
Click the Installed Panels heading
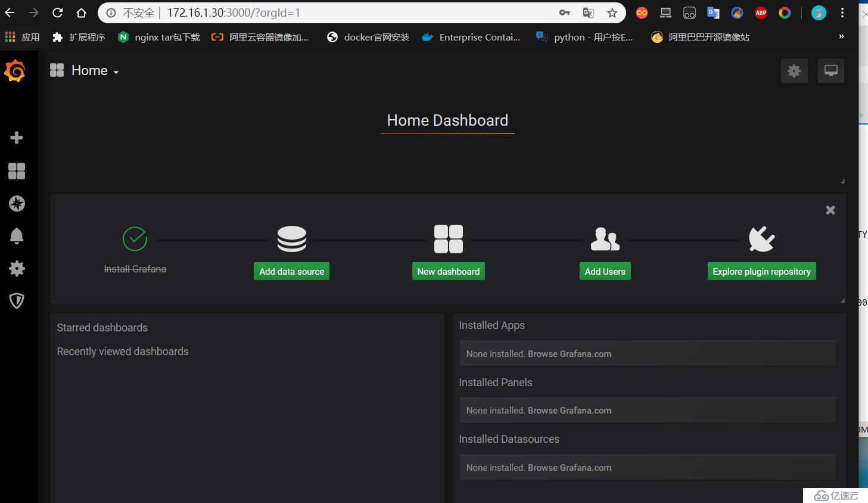[496, 383]
